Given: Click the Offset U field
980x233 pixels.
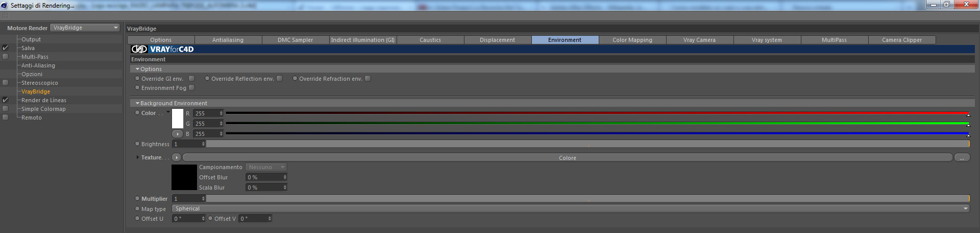Looking at the screenshot, I should coord(189,219).
